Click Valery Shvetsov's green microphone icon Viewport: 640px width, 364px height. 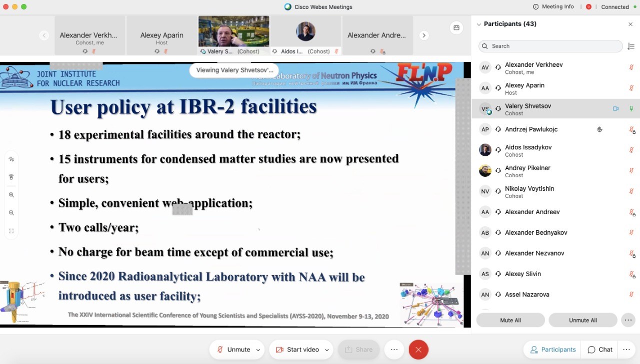(x=631, y=109)
